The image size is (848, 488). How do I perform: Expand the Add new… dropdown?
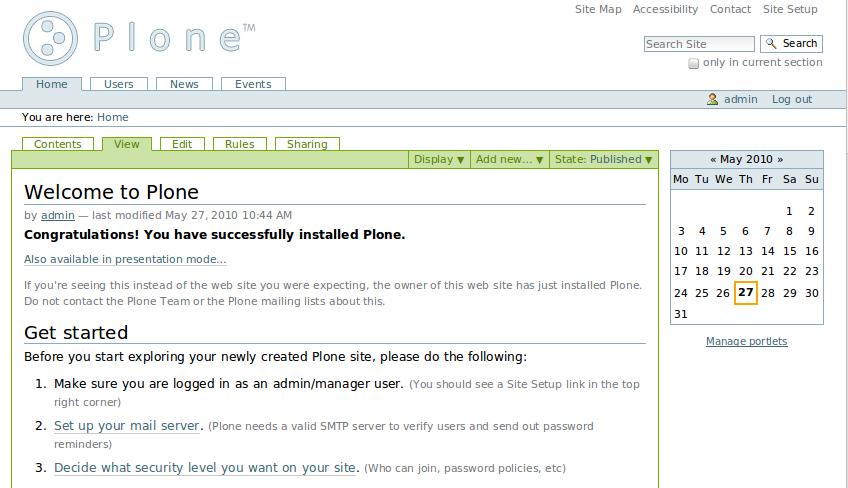(509, 160)
